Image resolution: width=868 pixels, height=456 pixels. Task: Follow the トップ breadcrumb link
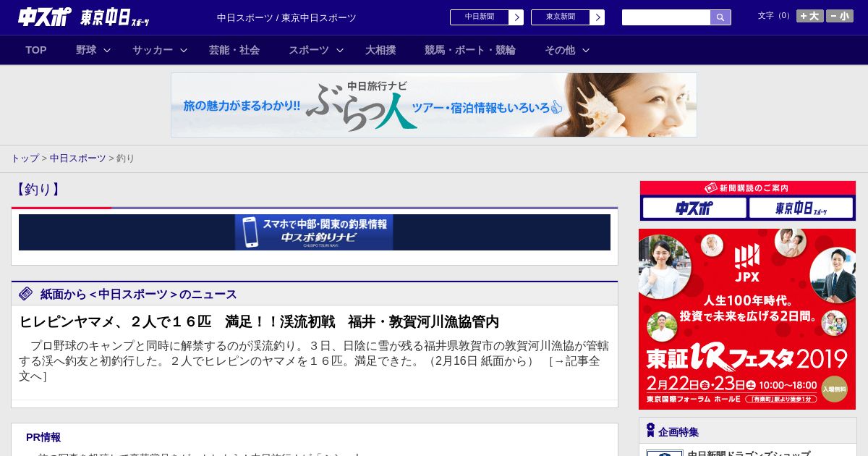[25, 158]
